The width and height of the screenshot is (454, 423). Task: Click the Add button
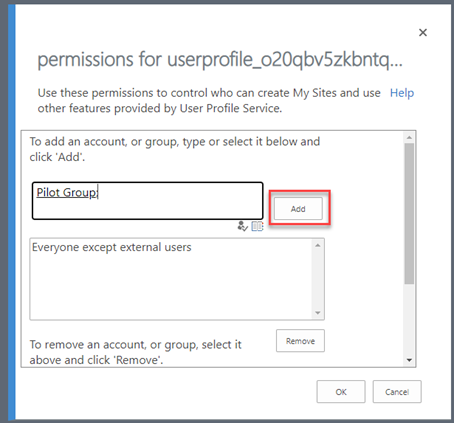298,209
